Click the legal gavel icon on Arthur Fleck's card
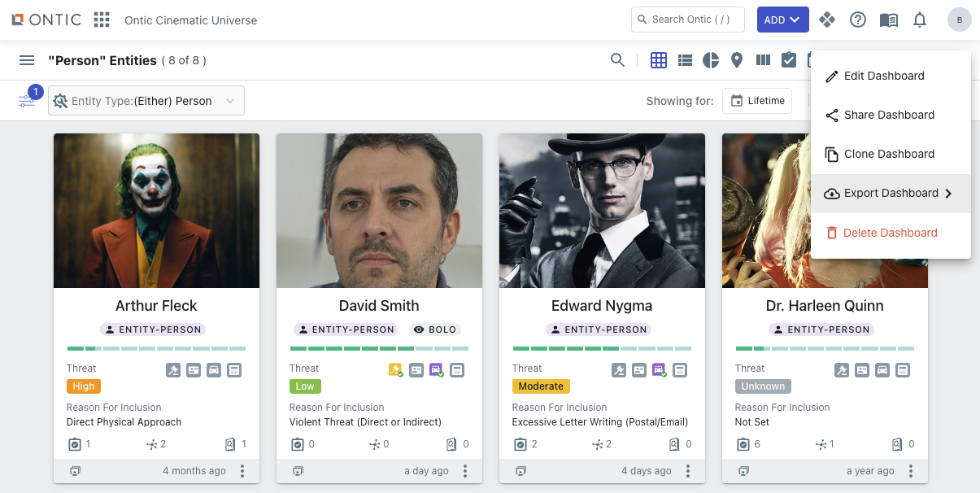This screenshot has height=493, width=980. [173, 370]
